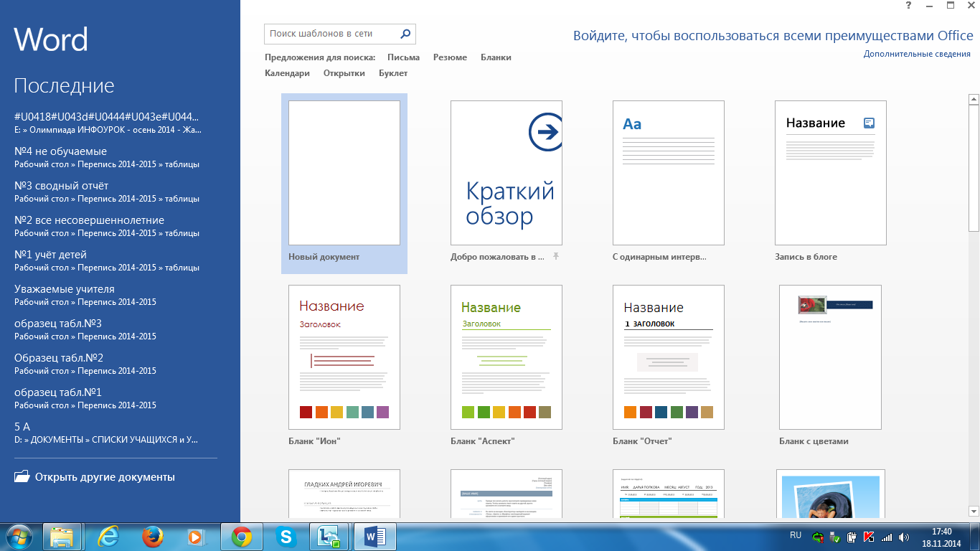Choose the Бланки search suggestion

tap(496, 57)
